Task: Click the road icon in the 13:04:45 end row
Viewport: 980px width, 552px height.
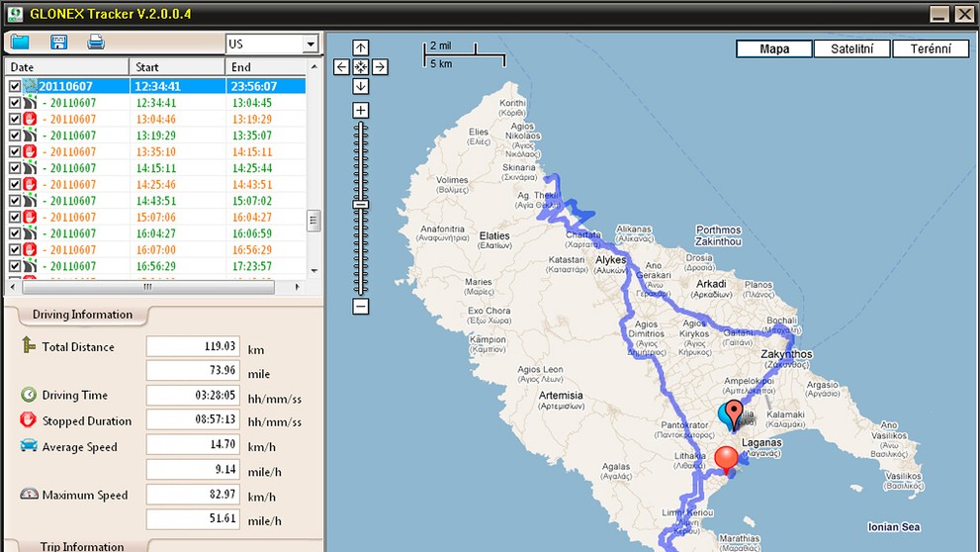Action: (30, 103)
